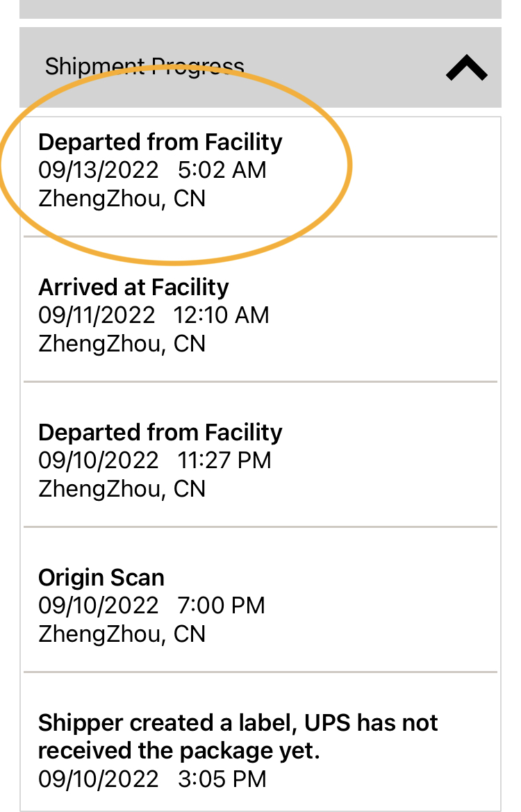Tap the 5:02 AM timestamp
Screen dimensions: 521x812
(222, 170)
